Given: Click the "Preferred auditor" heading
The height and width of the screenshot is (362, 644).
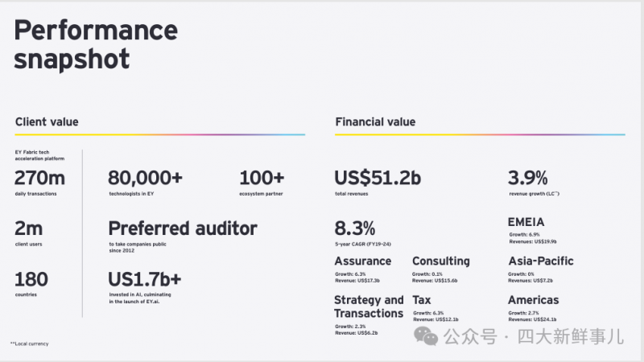Looking at the screenshot, I should coord(183,228).
